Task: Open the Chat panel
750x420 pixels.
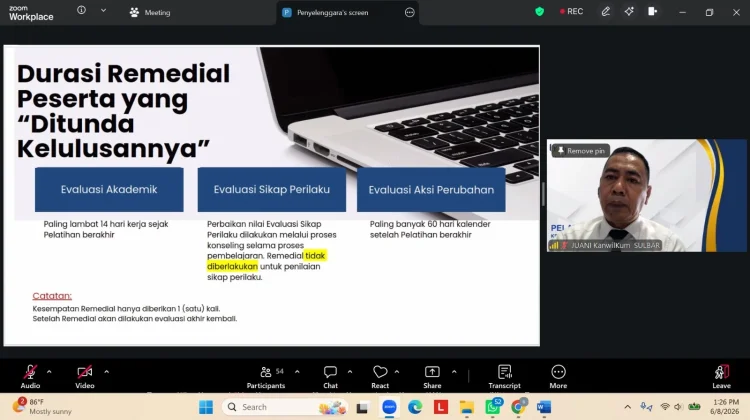Action: pyautogui.click(x=330, y=376)
